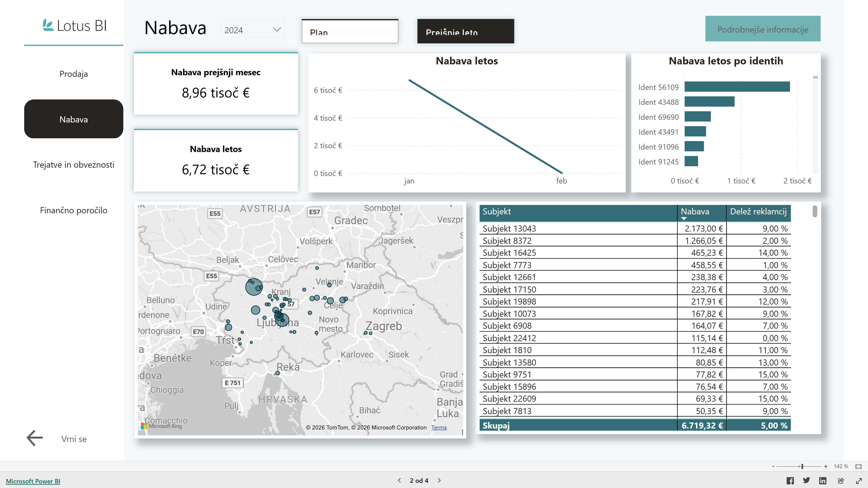Image resolution: width=868 pixels, height=488 pixels.
Task: Click the 6,72 tisoč € card value
Action: (x=216, y=169)
